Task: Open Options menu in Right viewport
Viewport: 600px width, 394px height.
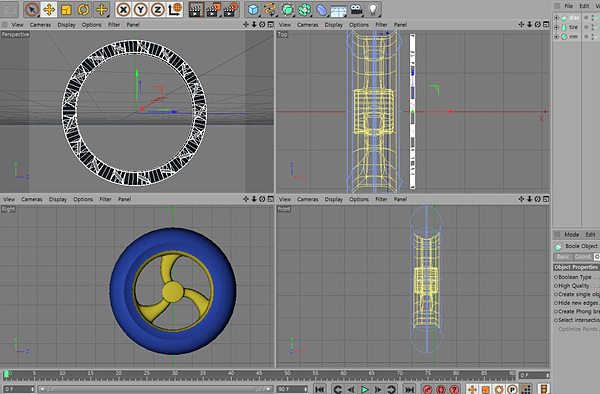Action: click(x=83, y=199)
